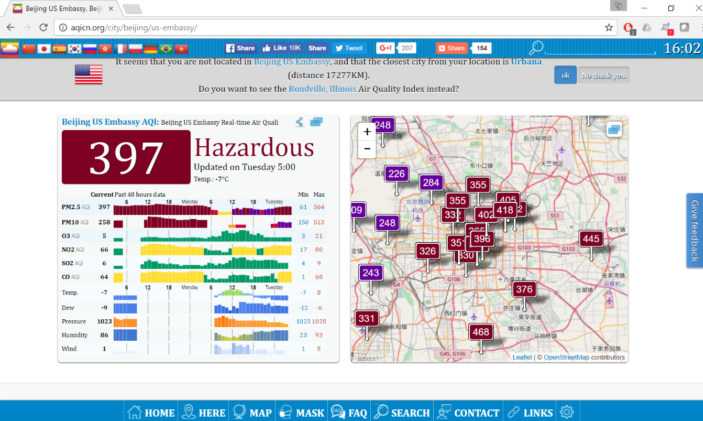Click the 326 AQI map marker
Viewport: 703px width, 421px height.
[427, 251]
